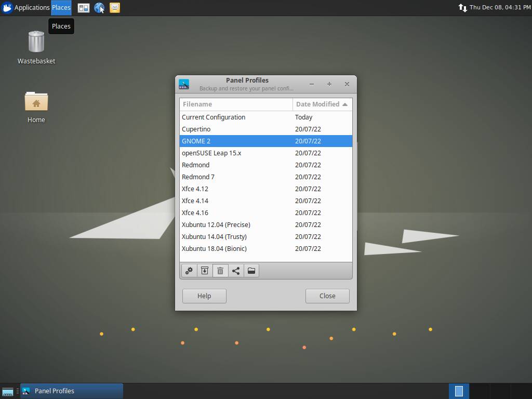
Task: Click the Close button in dialog
Action: (327, 296)
